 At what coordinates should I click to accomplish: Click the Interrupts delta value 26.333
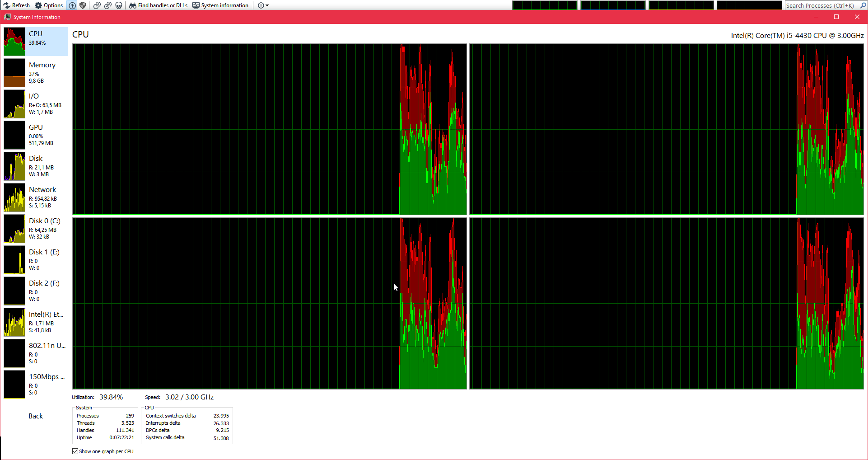pos(221,423)
